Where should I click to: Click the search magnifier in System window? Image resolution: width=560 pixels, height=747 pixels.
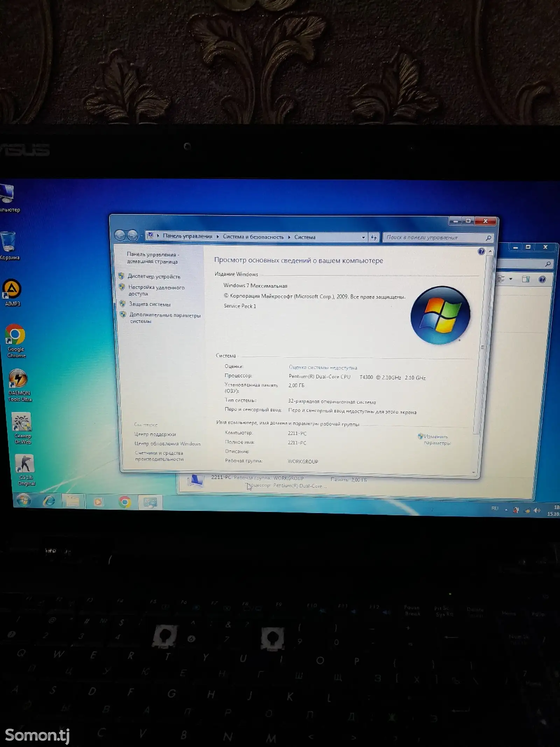tap(489, 238)
